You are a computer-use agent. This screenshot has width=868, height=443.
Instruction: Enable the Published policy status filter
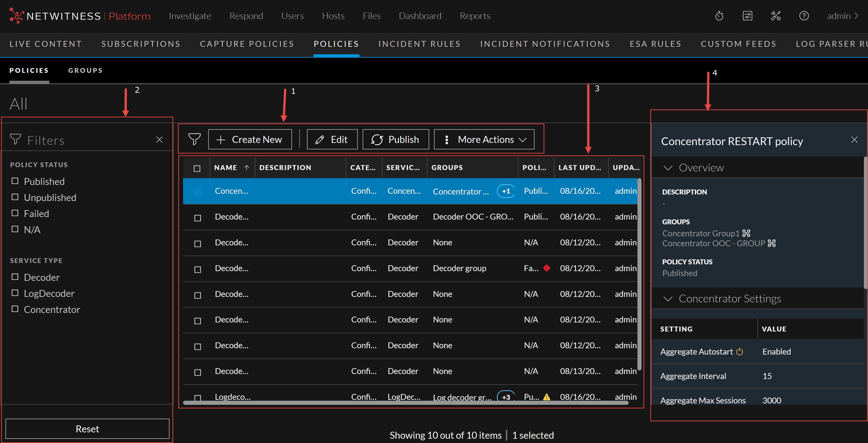[x=15, y=181]
